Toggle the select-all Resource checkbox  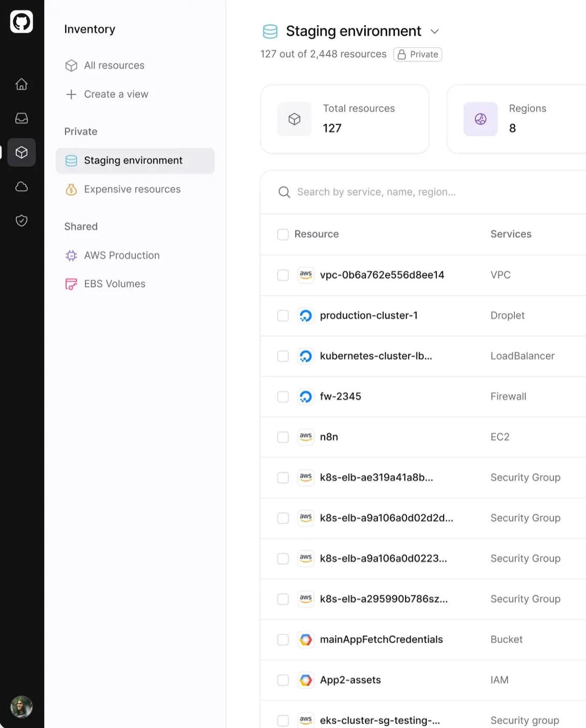tap(283, 234)
